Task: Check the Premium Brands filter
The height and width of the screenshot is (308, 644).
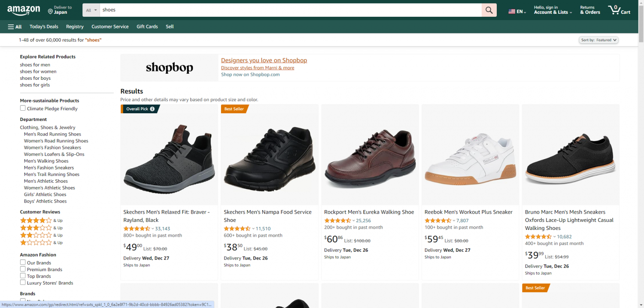Action: click(23, 269)
